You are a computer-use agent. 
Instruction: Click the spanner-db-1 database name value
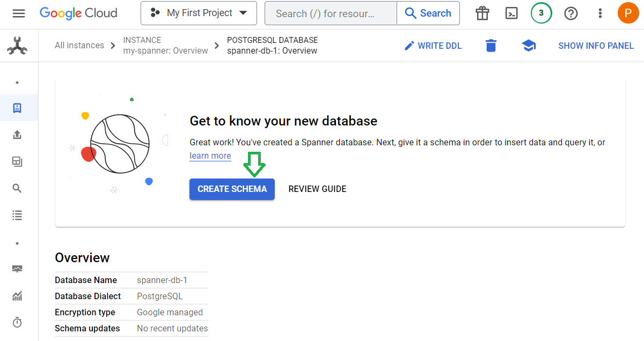tap(162, 280)
